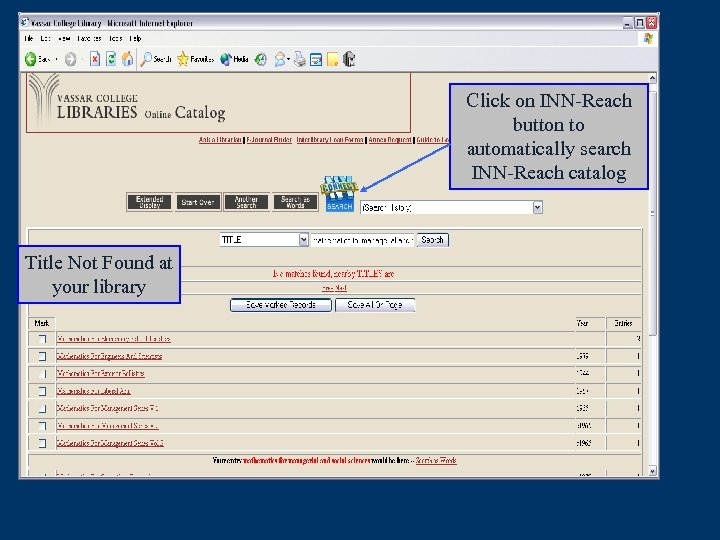Stop page loading with the red X icon
This screenshot has height=540, width=720.
pyautogui.click(x=95, y=59)
